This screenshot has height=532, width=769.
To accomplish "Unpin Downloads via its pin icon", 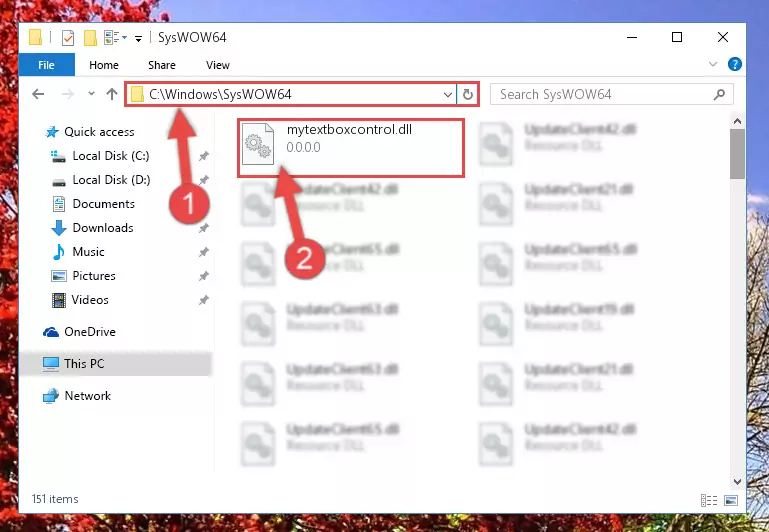I will tap(204, 228).
